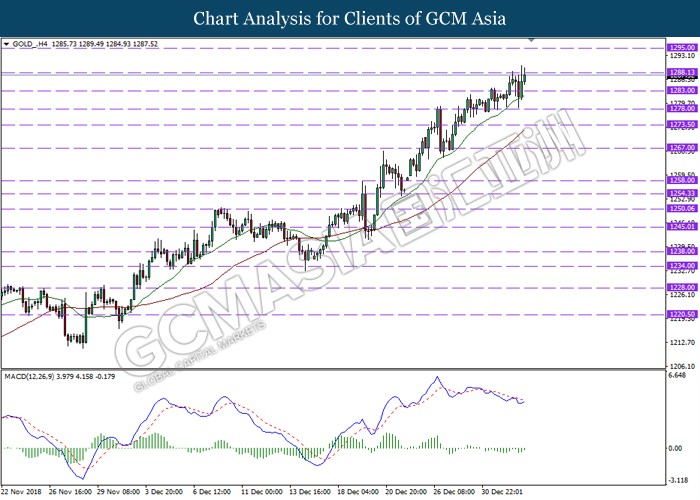Viewport: 700px width, 500px height.
Task: Click the 1212.70 price axis value
Action: click(683, 342)
